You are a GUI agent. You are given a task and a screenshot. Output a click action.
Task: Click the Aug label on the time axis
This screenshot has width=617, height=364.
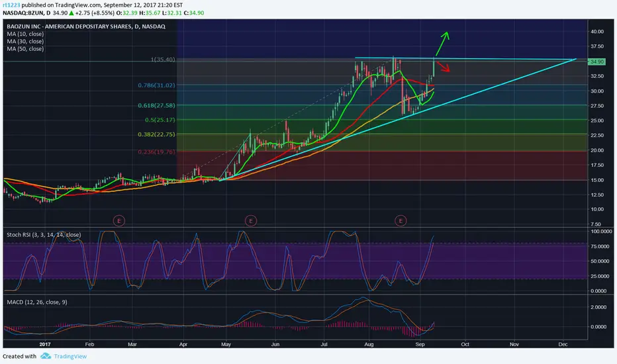click(x=369, y=344)
